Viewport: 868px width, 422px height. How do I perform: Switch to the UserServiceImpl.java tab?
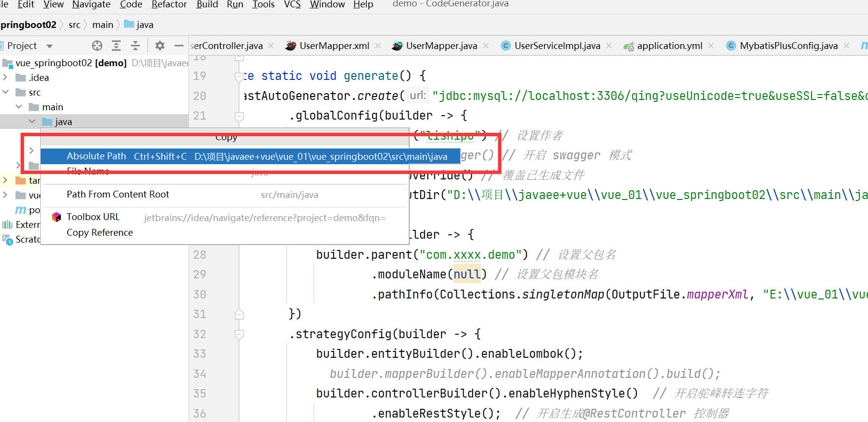(557, 46)
